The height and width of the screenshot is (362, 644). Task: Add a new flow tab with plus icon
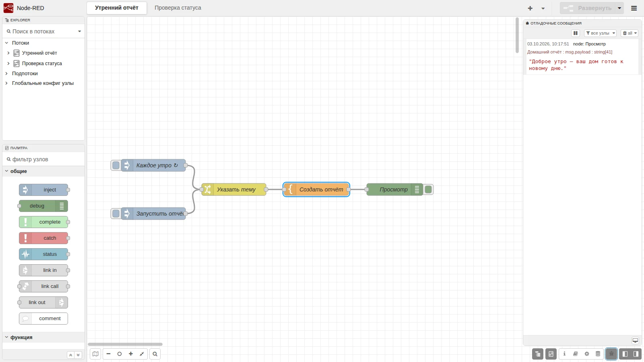[x=530, y=8]
